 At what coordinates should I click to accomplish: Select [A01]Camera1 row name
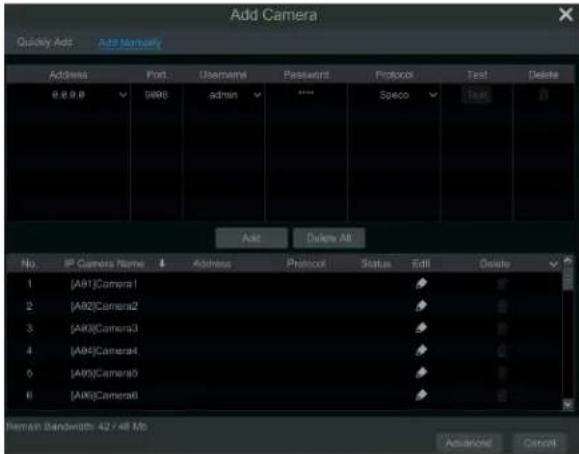point(104,284)
